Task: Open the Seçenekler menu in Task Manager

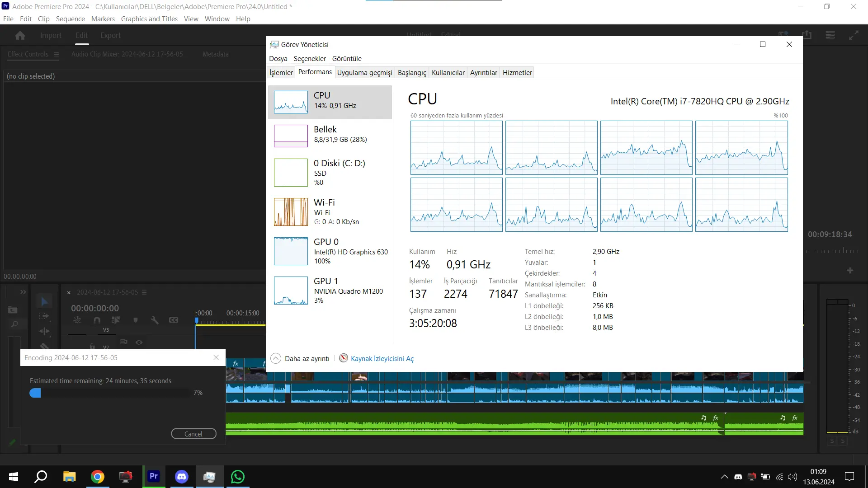Action: click(x=310, y=59)
